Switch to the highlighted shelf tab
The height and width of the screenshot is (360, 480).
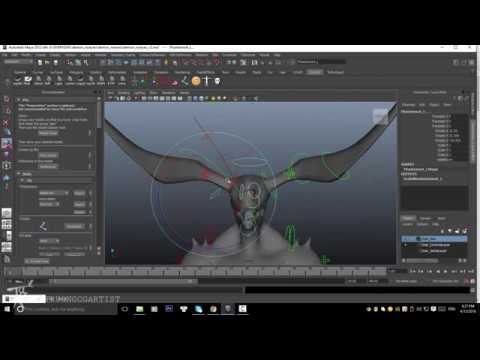[x=315, y=72]
